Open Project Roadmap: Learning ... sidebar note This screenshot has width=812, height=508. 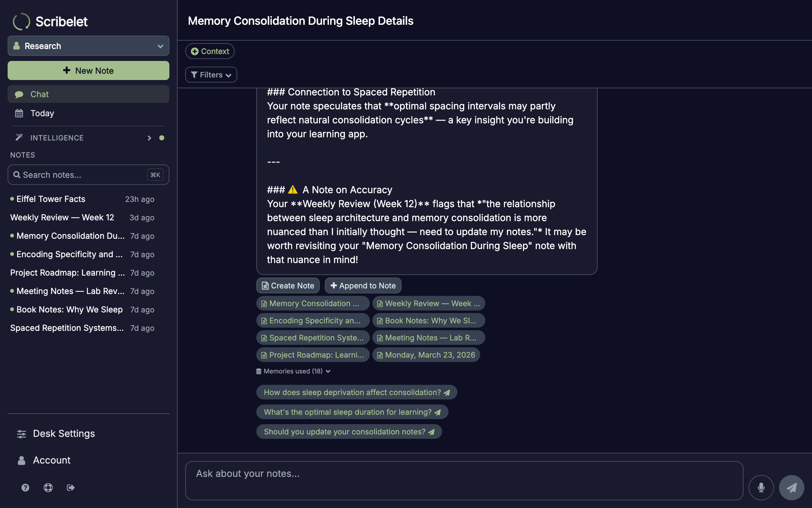pos(82,272)
